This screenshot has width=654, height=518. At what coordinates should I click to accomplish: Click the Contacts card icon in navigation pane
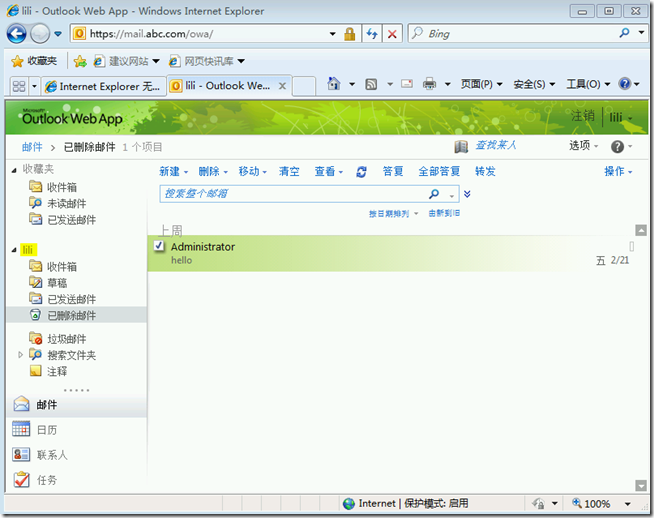click(21, 454)
